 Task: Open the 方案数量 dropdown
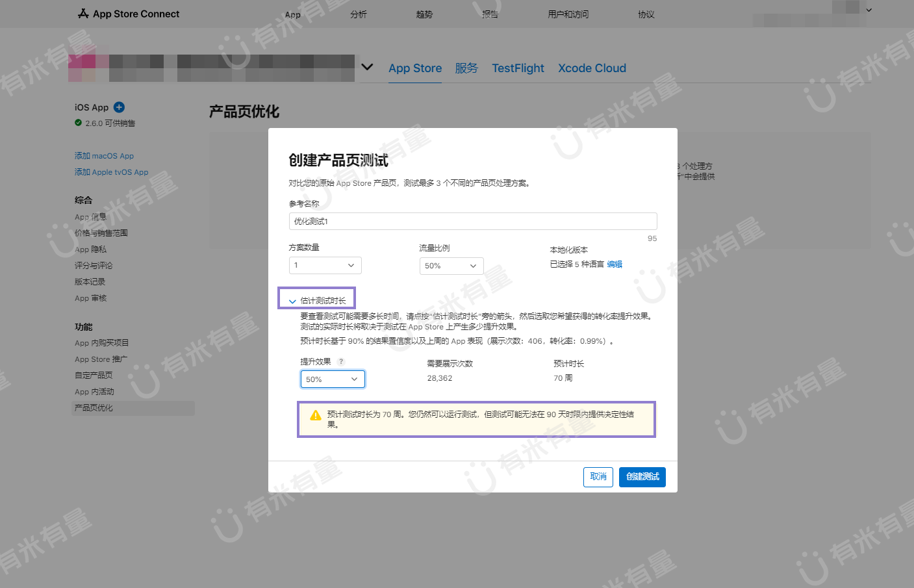pyautogui.click(x=325, y=265)
